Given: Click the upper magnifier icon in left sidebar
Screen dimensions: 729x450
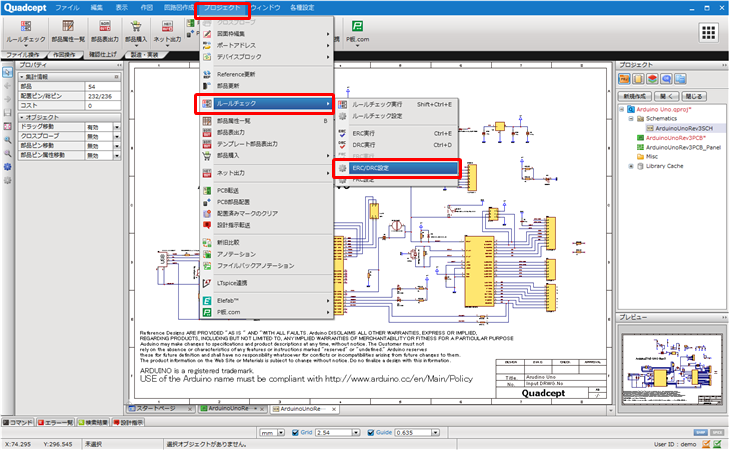Looking at the screenshot, I should coord(7,140).
